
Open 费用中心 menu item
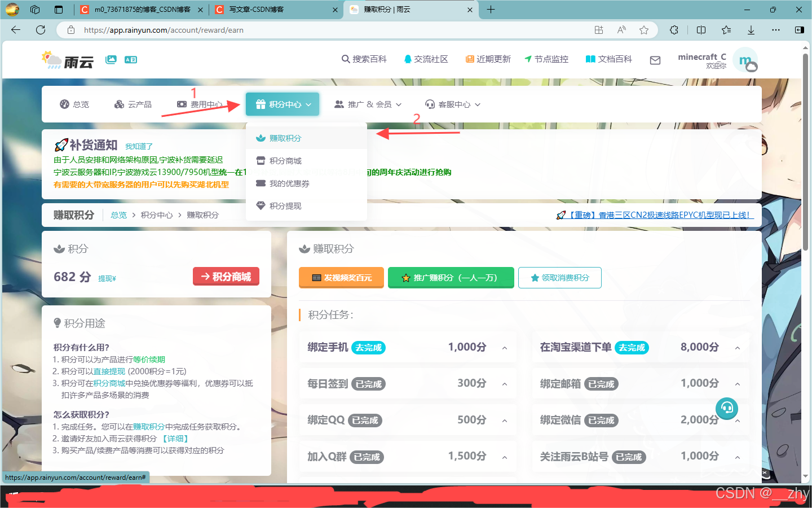tap(200, 104)
